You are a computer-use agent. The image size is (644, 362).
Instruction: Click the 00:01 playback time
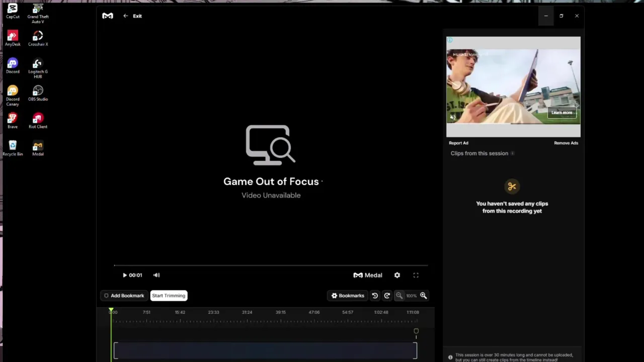tap(135, 275)
